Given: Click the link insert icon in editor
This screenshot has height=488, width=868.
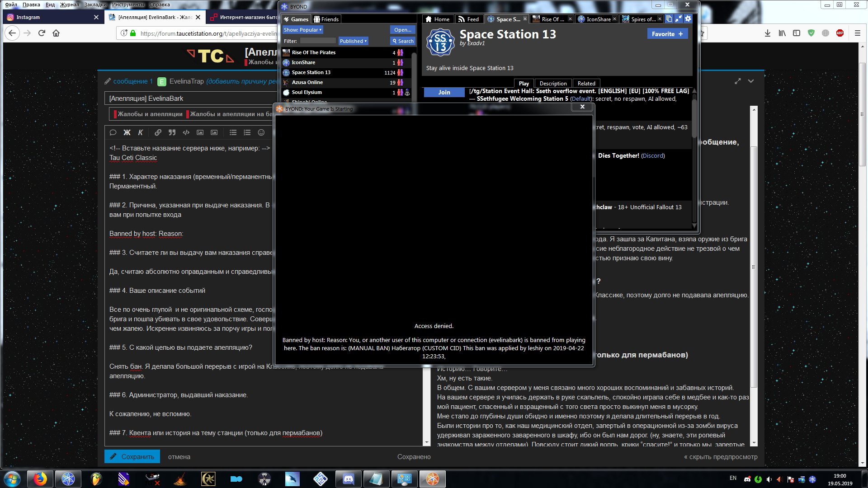Looking at the screenshot, I should (x=158, y=131).
